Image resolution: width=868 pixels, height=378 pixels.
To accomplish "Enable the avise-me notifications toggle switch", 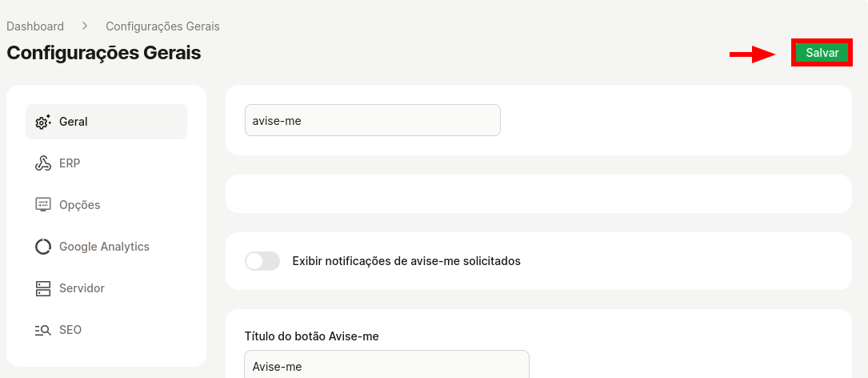I will [262, 261].
